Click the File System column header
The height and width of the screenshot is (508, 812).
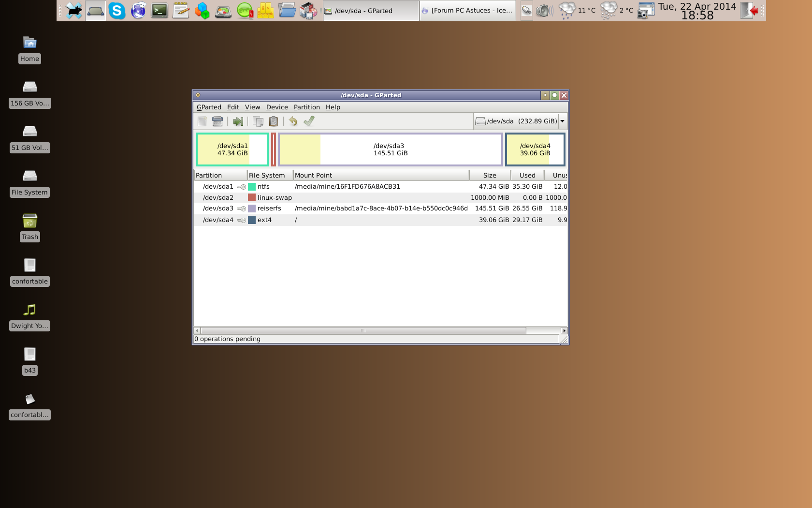pyautogui.click(x=267, y=176)
